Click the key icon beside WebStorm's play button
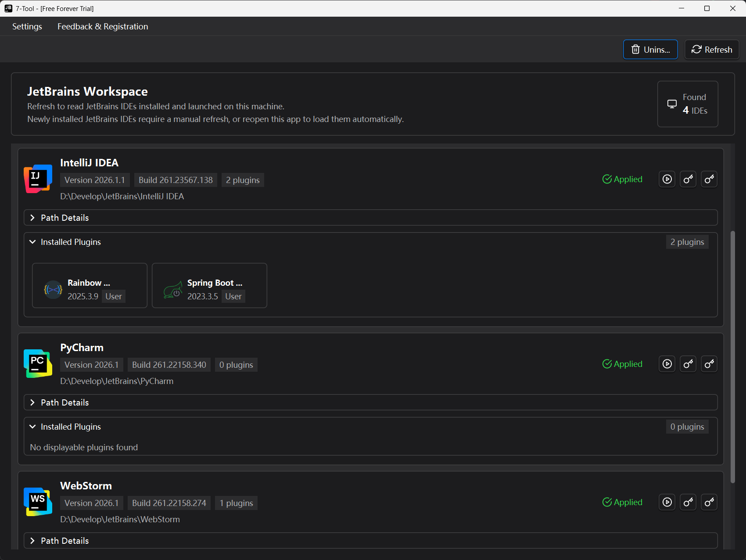 688,502
